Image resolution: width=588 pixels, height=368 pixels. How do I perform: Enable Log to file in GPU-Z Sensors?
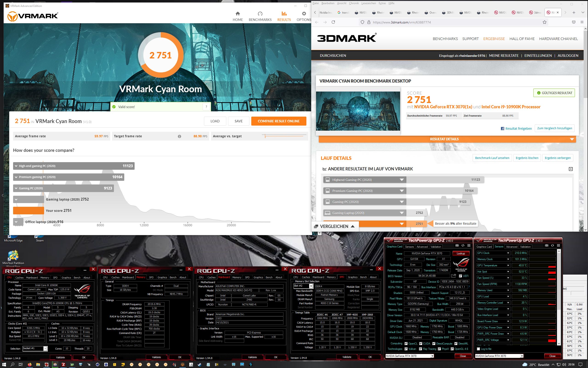pyautogui.click(x=478, y=349)
